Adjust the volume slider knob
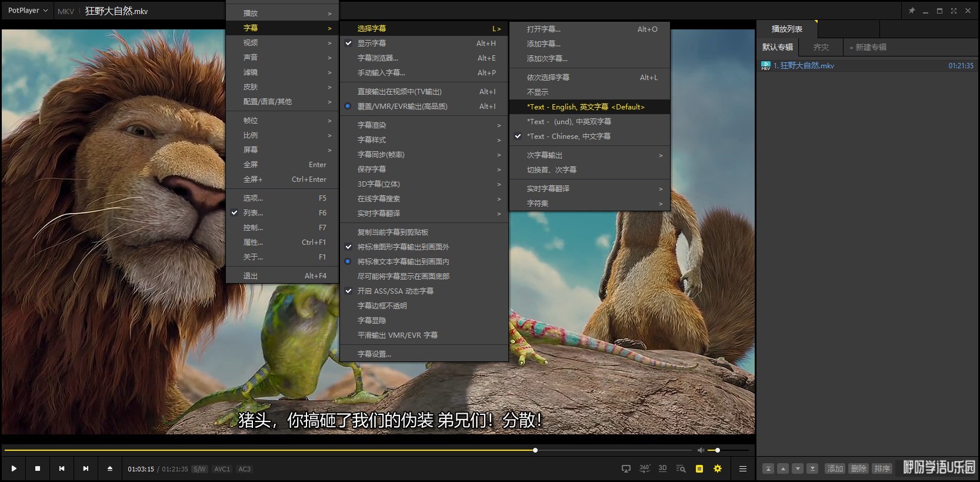The image size is (980, 482). click(718, 450)
